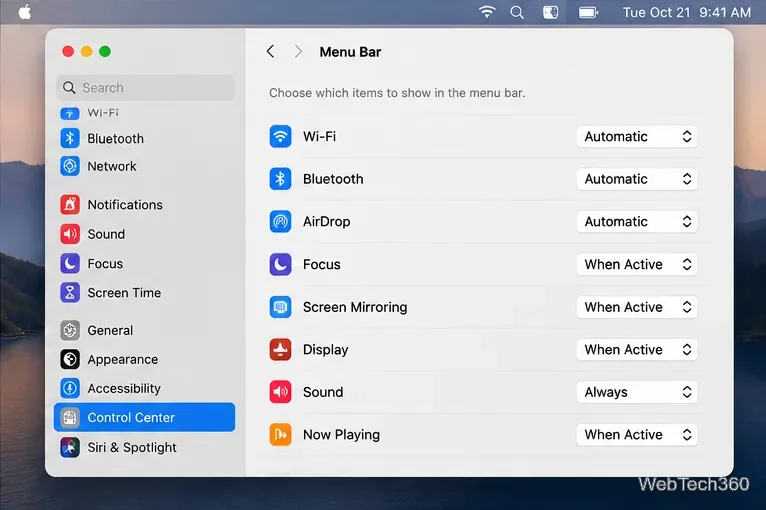Click the Wi-Fi status icon in the menu bar
This screenshot has height=510, width=766.
click(487, 12)
